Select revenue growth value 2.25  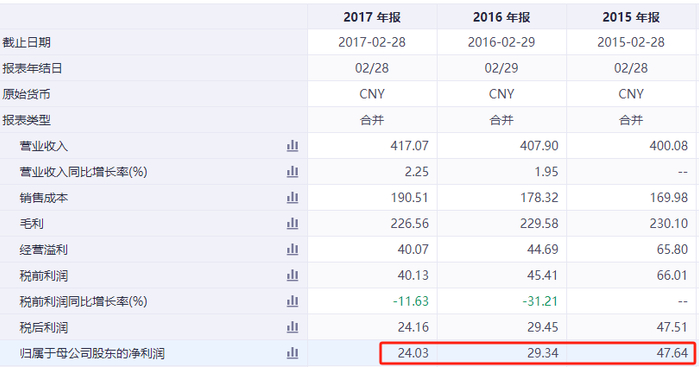coord(416,172)
